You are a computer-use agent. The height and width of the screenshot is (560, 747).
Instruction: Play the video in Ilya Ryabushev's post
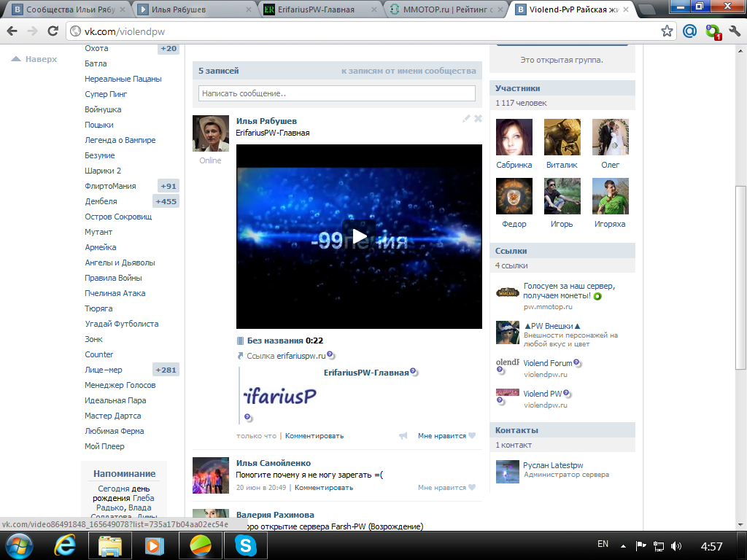[359, 236]
